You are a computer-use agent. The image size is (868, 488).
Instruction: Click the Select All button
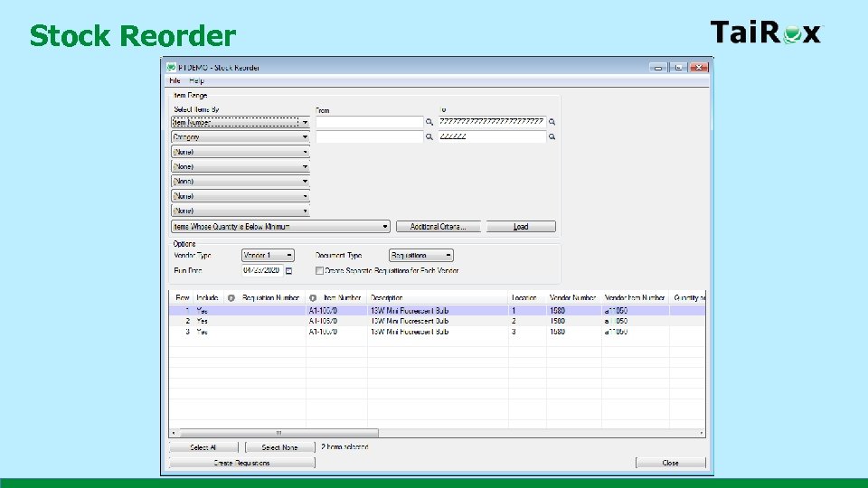click(x=203, y=447)
